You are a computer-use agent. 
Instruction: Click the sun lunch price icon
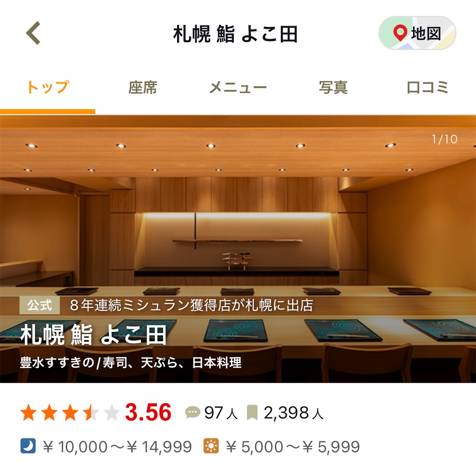point(211,446)
